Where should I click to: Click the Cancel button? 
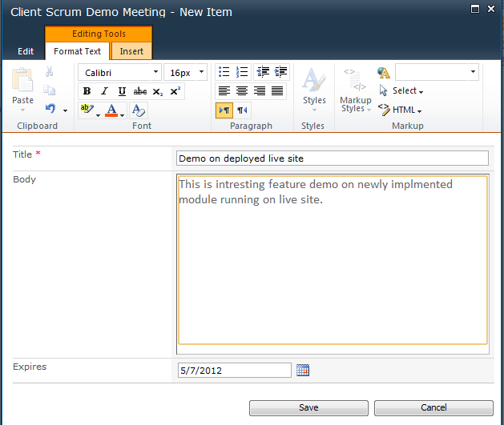[x=433, y=407]
